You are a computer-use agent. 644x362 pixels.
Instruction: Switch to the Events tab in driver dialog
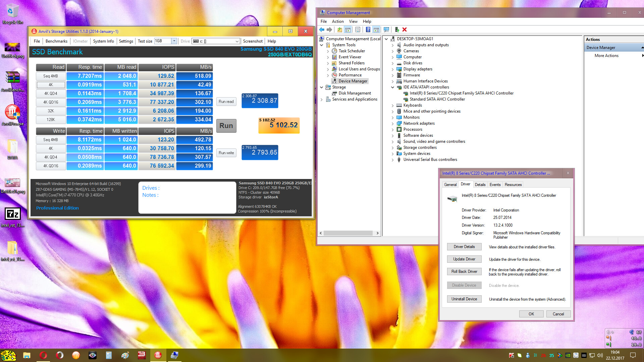495,185
